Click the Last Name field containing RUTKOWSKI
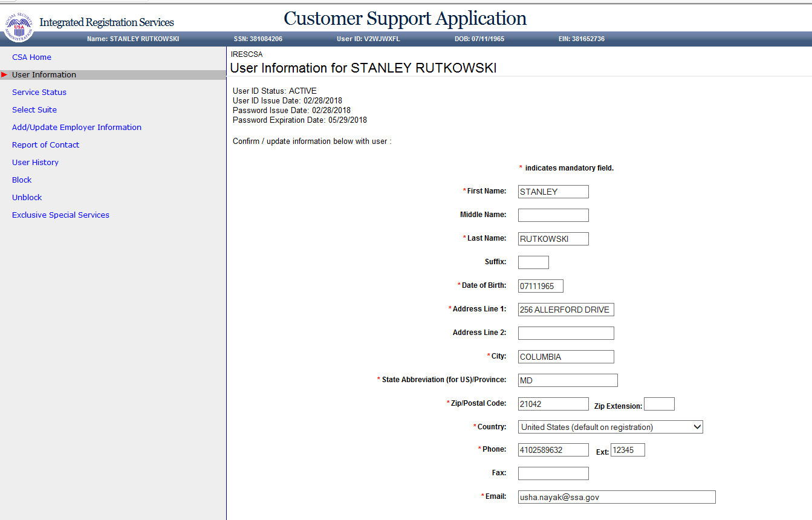The width and height of the screenshot is (812, 520). 553,239
